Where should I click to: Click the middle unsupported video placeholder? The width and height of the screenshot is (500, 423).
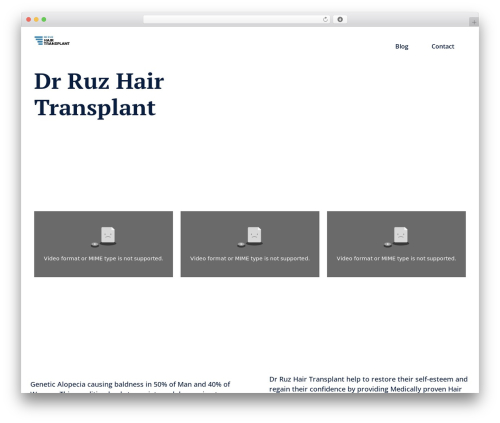pyautogui.click(x=250, y=244)
